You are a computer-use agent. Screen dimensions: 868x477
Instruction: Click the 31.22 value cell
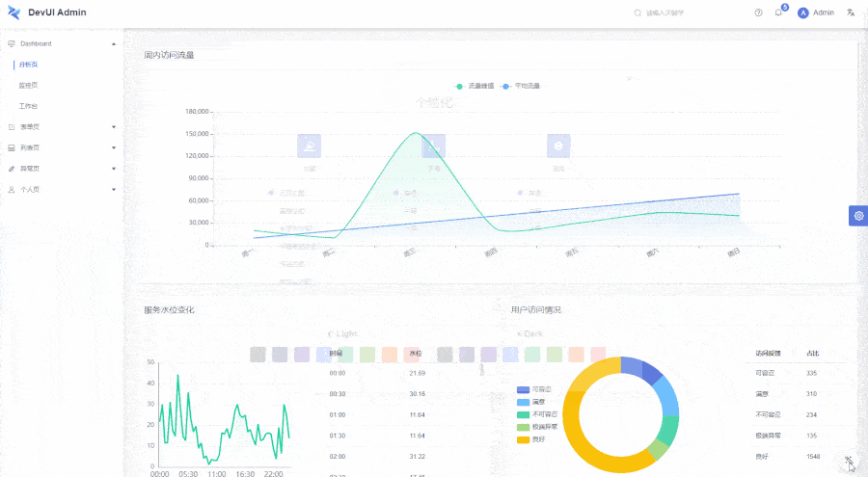[418, 457]
